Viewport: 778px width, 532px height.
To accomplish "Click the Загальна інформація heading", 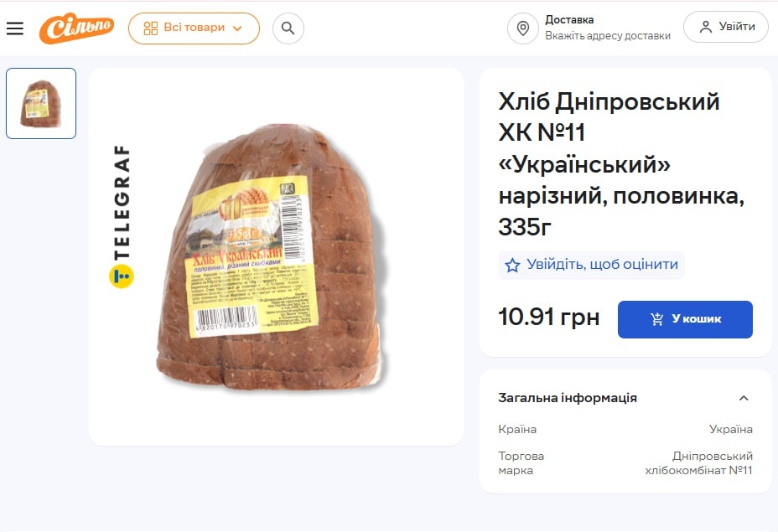I will tap(568, 398).
